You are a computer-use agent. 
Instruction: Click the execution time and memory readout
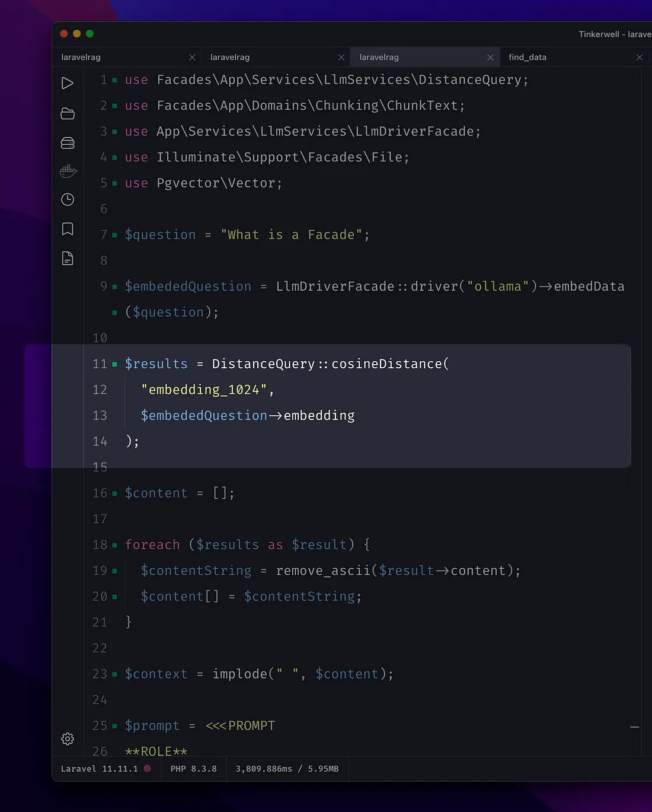[287, 769]
